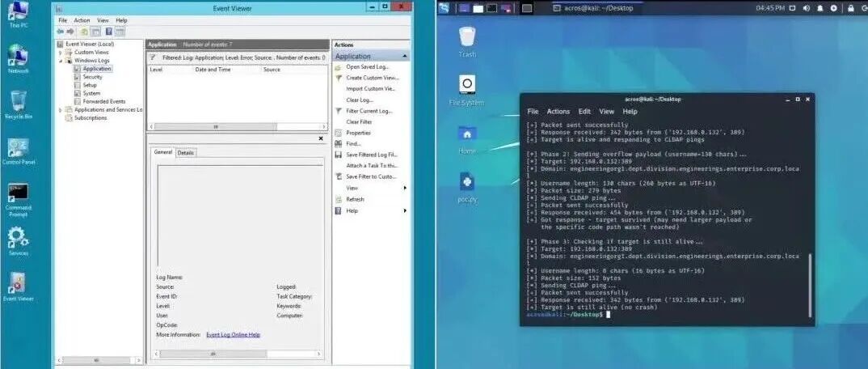Click the notification bell in Kali panel

click(820, 8)
